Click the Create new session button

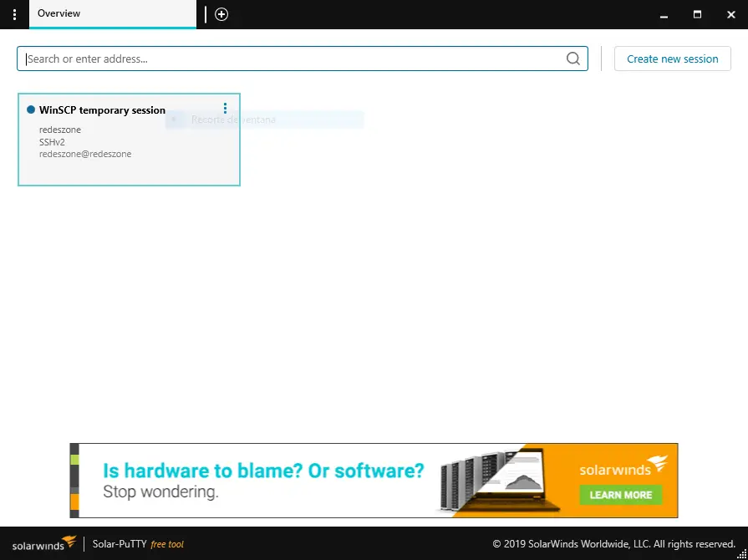[x=672, y=59]
